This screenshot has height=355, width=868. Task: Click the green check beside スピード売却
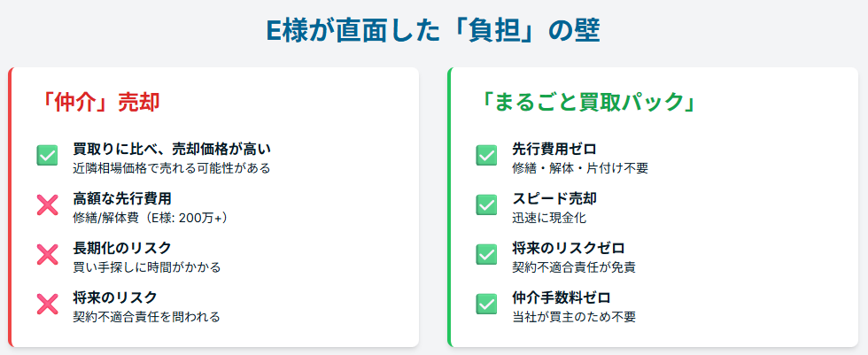[x=486, y=205]
